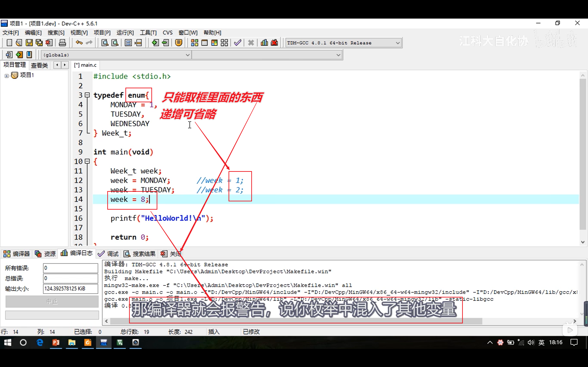Collapse the typedef enum fold marker
This screenshot has height=367, width=588.
(x=88, y=95)
